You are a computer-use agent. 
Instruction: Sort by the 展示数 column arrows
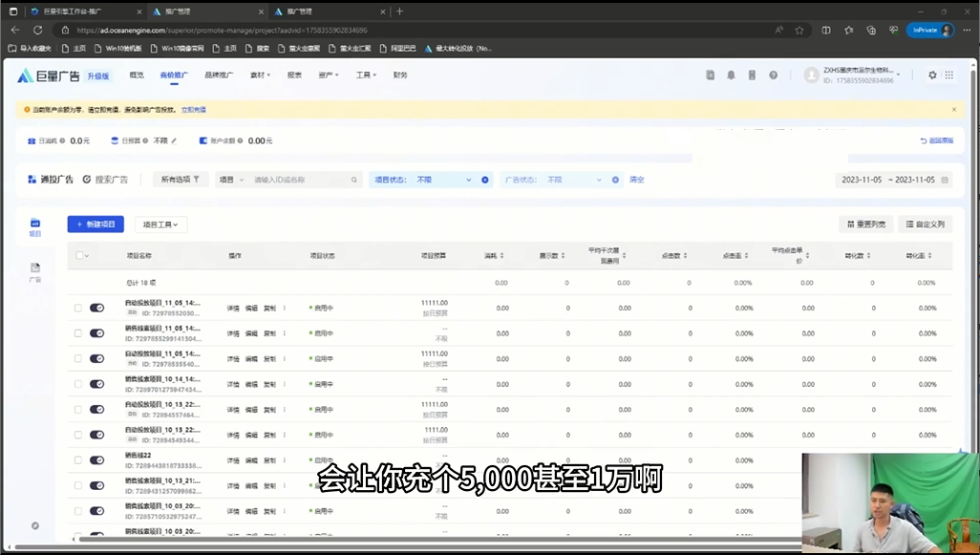(x=564, y=256)
